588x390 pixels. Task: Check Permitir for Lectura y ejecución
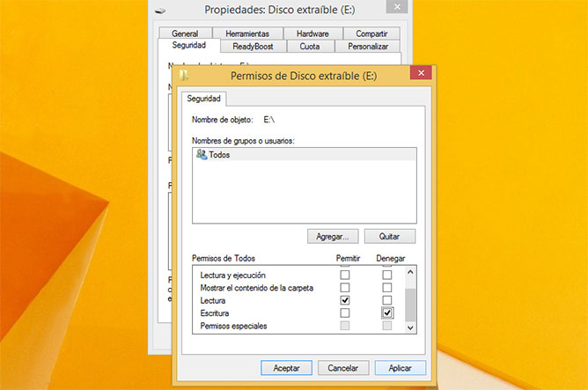(x=345, y=275)
